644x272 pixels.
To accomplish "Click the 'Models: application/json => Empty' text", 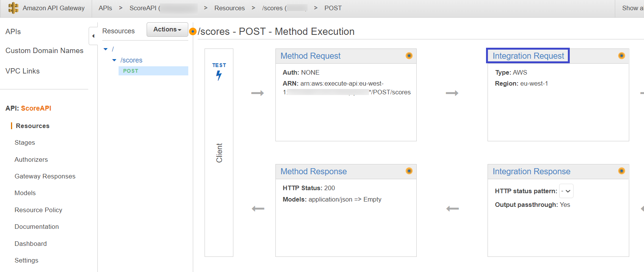I will click(x=332, y=199).
